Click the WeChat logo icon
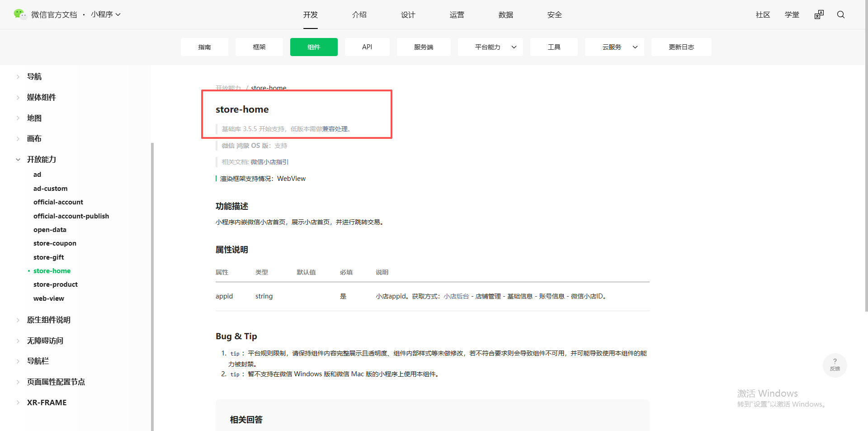Image resolution: width=868 pixels, height=431 pixels. tap(20, 14)
